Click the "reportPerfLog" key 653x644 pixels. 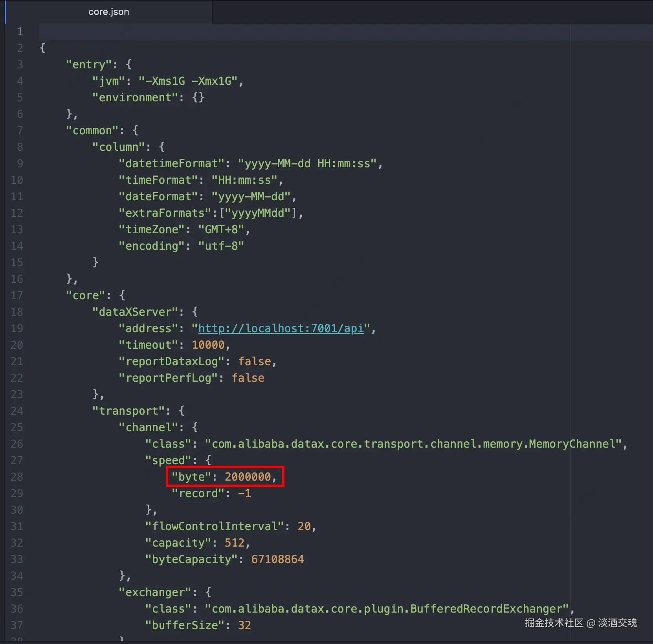tap(168, 378)
